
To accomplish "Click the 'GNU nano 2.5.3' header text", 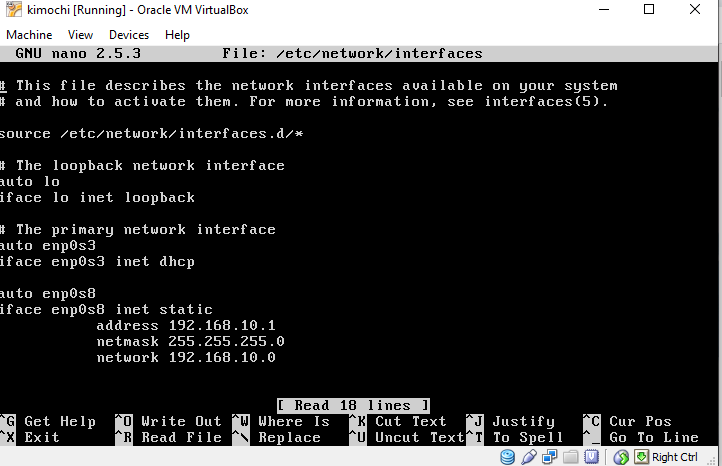I will tap(78, 53).
